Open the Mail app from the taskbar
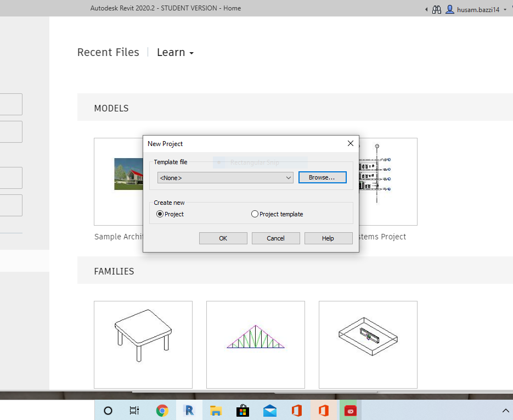The image size is (513, 420). coord(270,411)
